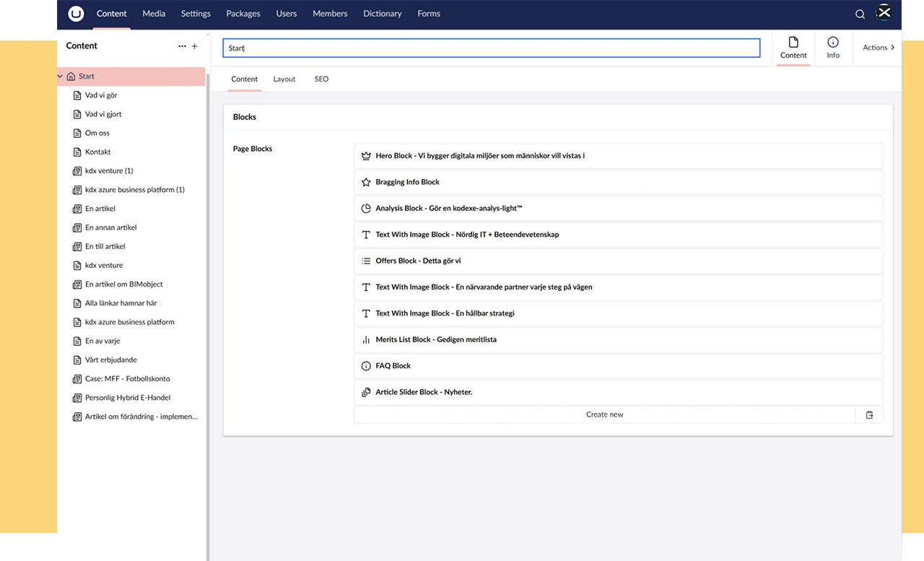Click the info circle icon of FAQ Block
This screenshot has height=561, width=924.
pos(366,366)
